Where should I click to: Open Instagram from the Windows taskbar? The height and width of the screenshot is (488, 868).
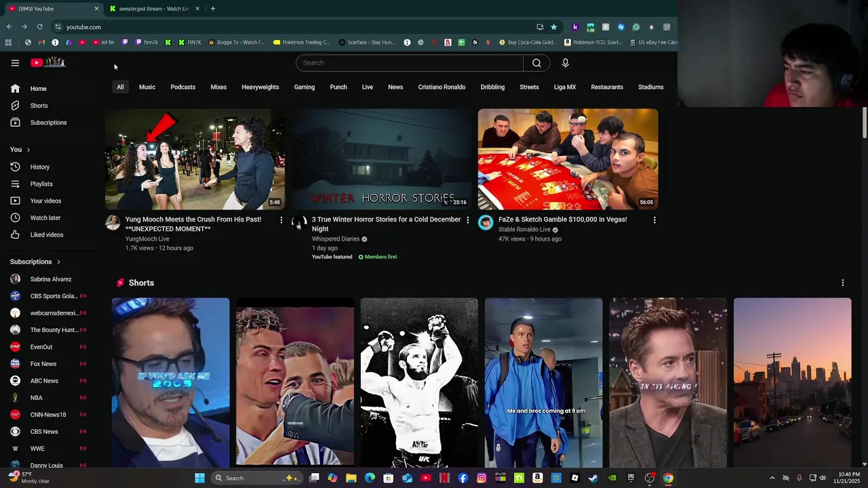[x=481, y=478]
